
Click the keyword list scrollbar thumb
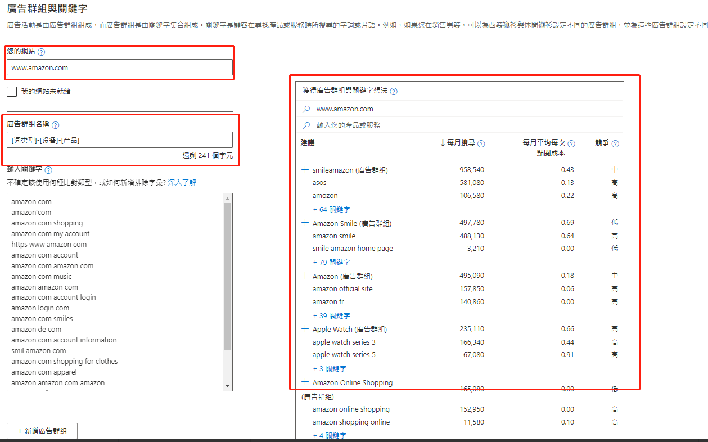227,276
